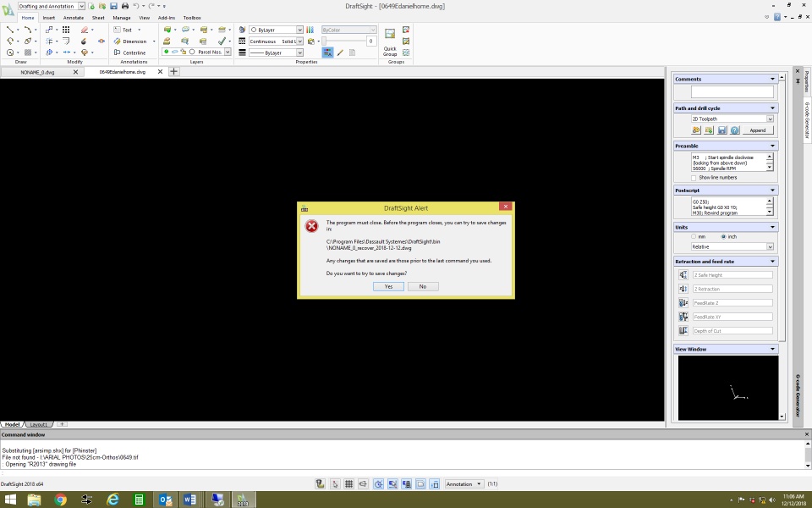Image resolution: width=812 pixels, height=508 pixels.
Task: Open Google Chrome from the taskbar
Action: tap(61, 500)
